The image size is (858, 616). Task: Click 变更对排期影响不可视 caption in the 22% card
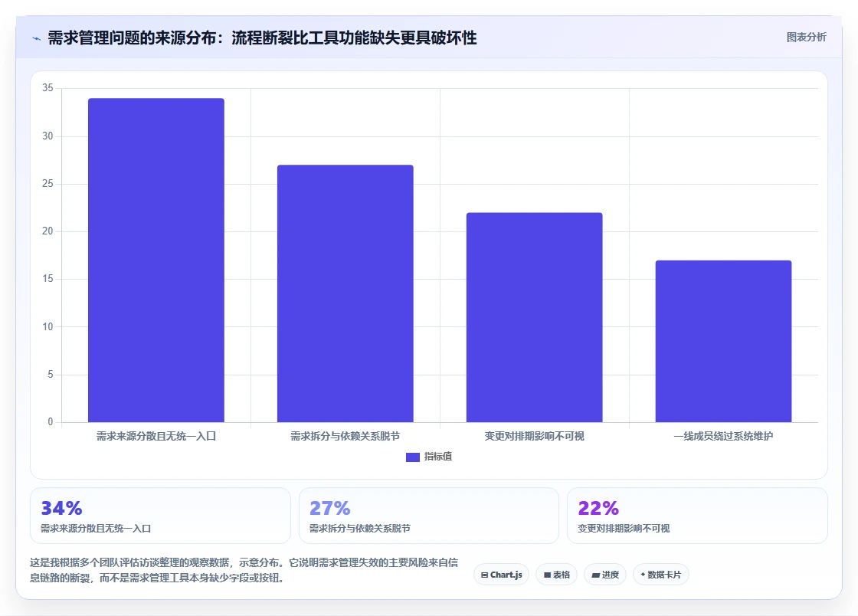624,529
